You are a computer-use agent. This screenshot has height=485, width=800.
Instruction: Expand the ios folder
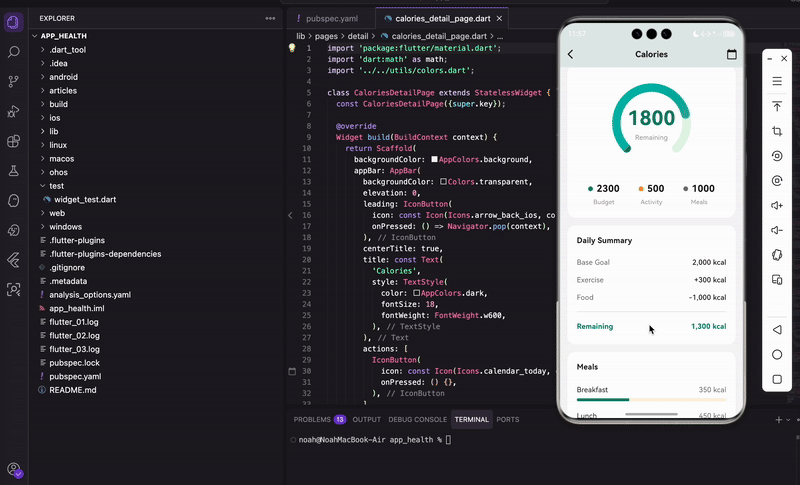(x=43, y=118)
